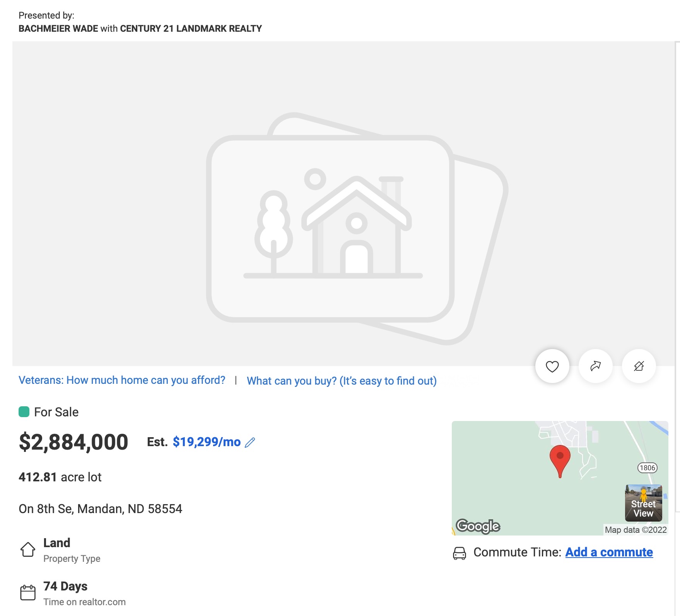Viewport: 680px width, 616px height.
Task: Click the house Property Type icon
Action: pos(28,549)
